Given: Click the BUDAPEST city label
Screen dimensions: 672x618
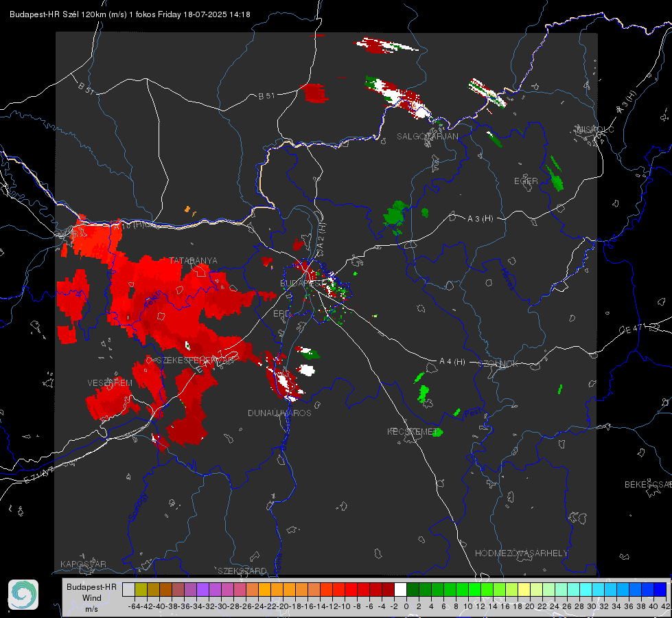Looking at the screenshot, I should tap(303, 284).
